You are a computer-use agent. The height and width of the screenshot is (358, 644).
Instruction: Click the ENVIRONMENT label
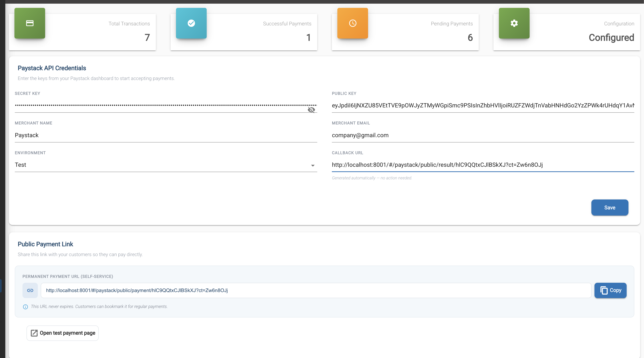pyautogui.click(x=30, y=153)
